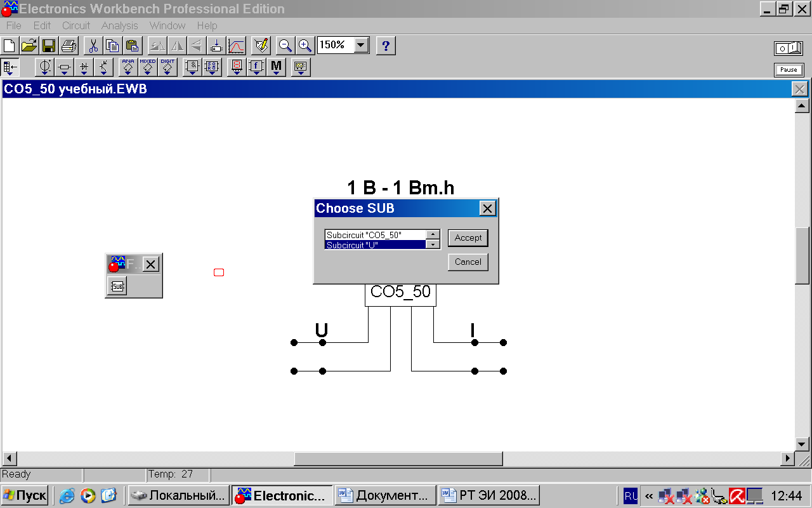Flip selected component vertically
The image size is (812, 508).
[x=197, y=46]
